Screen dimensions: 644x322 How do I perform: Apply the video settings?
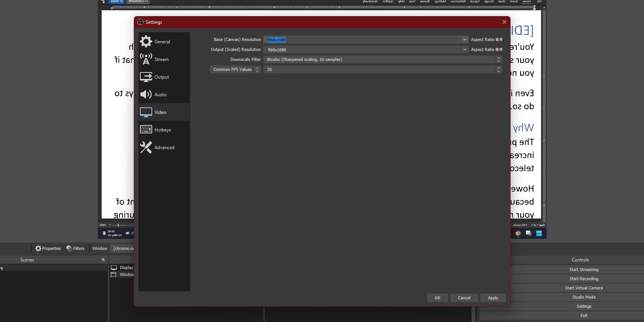tap(493, 298)
